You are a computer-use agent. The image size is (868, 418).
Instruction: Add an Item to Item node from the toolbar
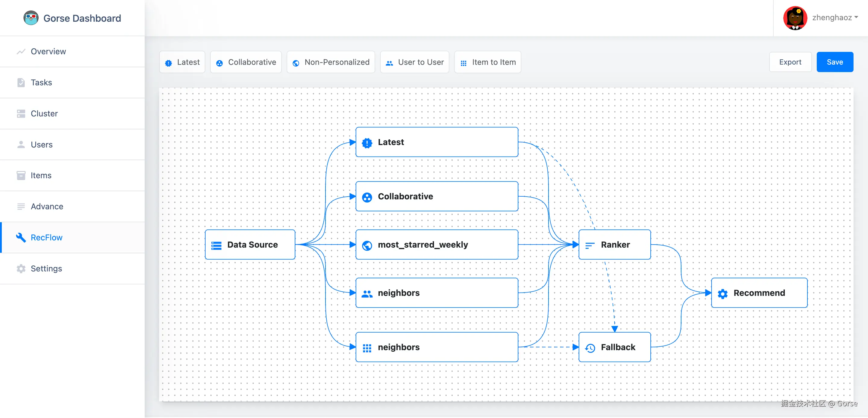pos(487,62)
